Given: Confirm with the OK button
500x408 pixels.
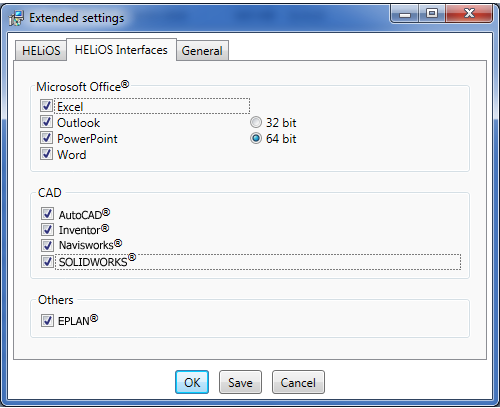Looking at the screenshot, I should click(x=192, y=382).
